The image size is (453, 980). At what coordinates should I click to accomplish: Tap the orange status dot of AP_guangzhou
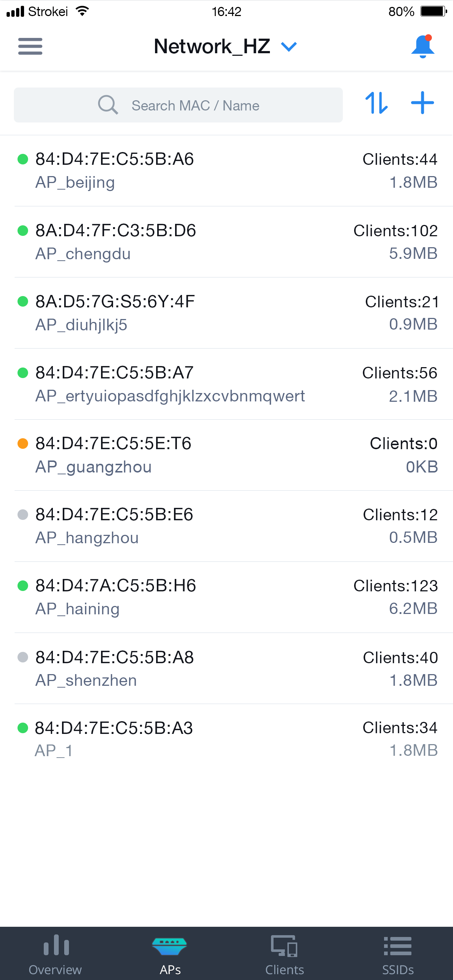coord(23,444)
